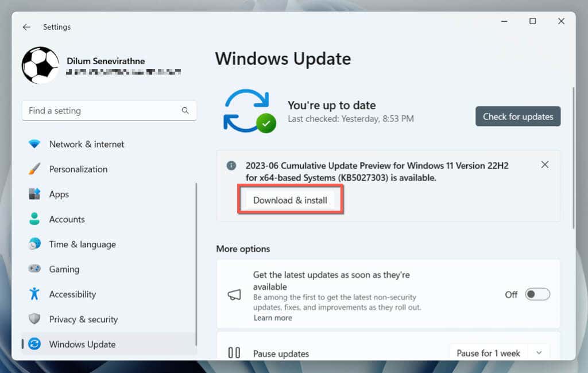Maximize the Settings window

tap(532, 21)
